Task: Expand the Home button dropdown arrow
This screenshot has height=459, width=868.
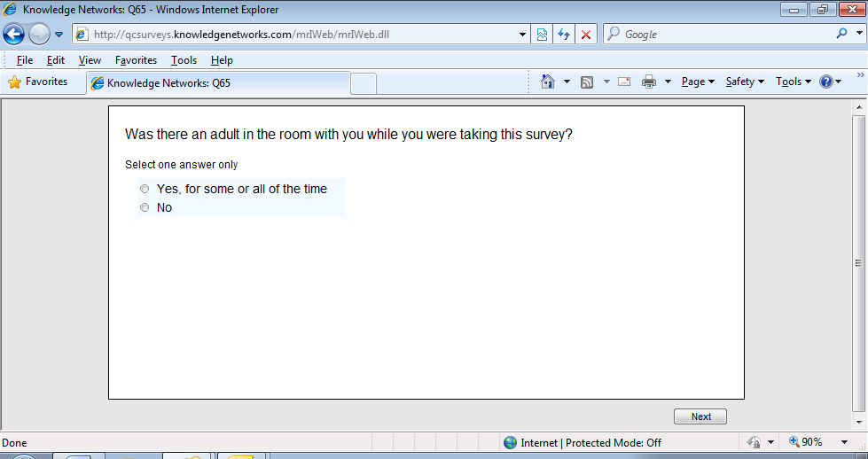Action: tap(567, 82)
